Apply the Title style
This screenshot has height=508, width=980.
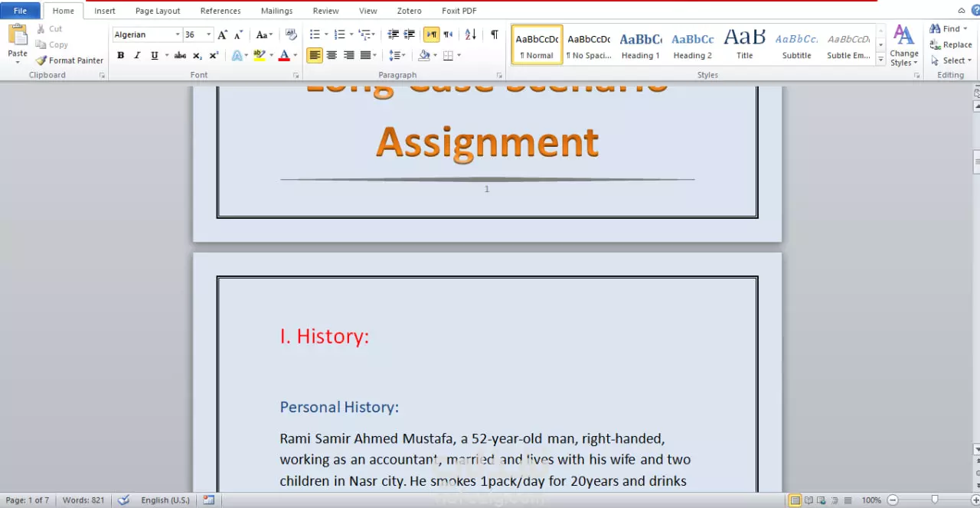745,45
